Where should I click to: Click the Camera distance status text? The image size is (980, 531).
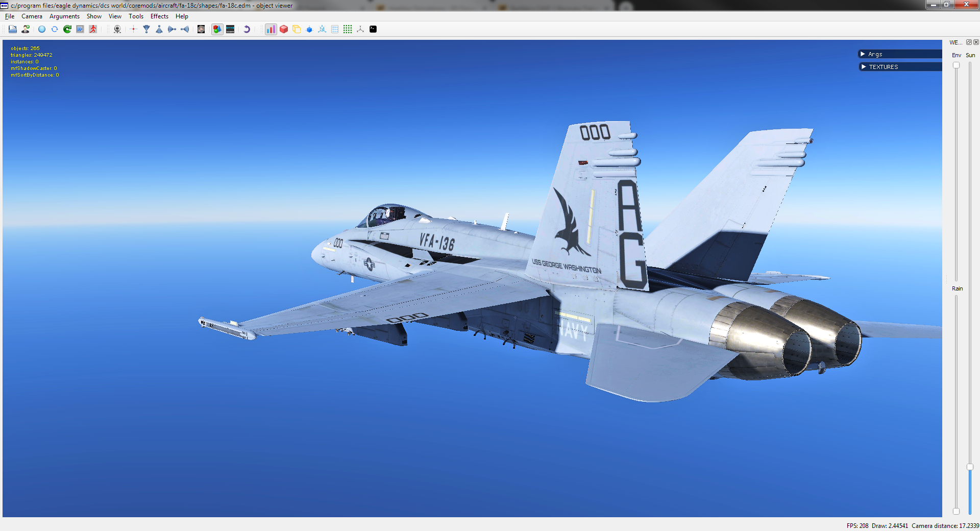point(945,526)
